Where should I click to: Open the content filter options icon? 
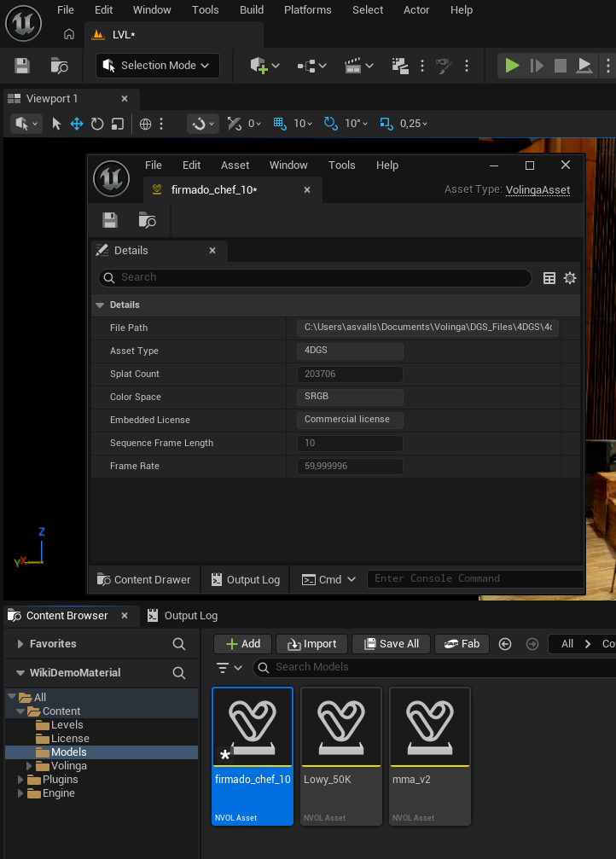[230, 667]
